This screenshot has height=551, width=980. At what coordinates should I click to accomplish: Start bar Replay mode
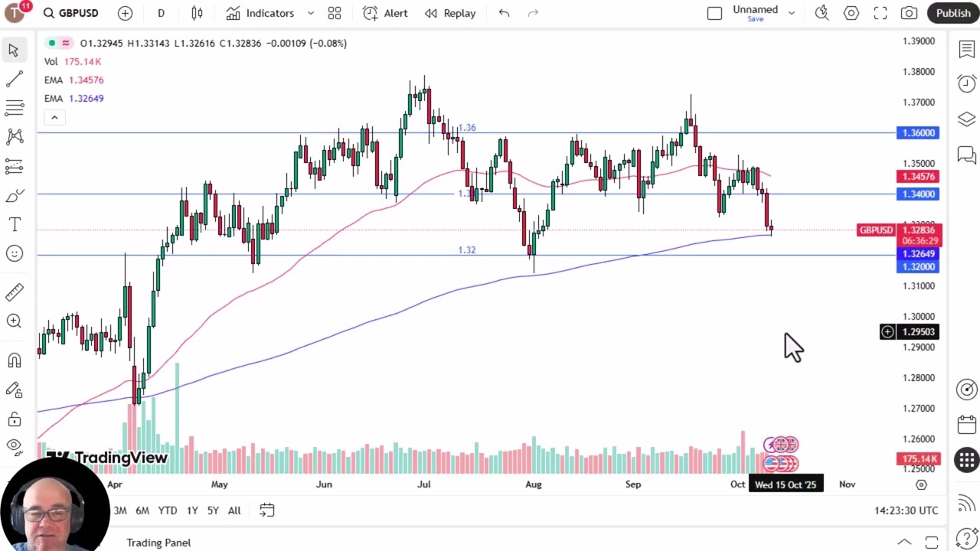click(x=450, y=13)
